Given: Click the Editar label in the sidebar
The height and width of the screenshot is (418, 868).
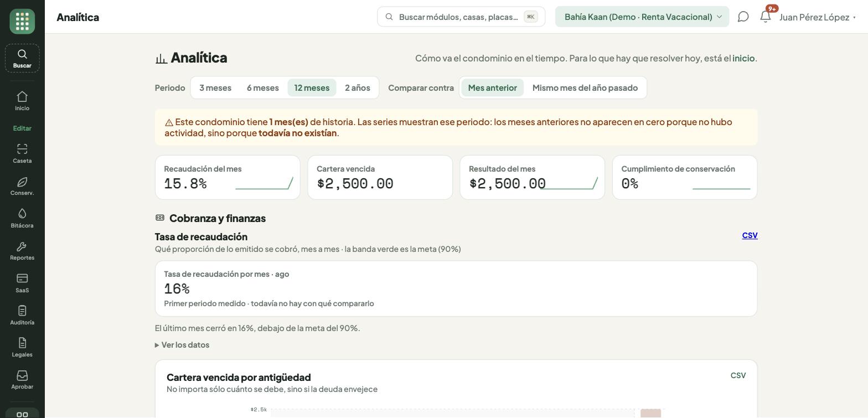Looking at the screenshot, I should (22, 128).
